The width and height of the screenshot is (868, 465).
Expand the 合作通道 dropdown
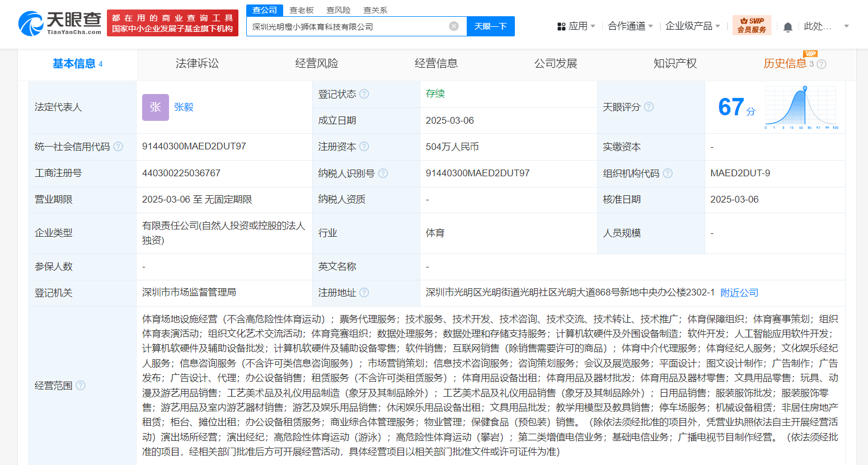pyautogui.click(x=630, y=26)
